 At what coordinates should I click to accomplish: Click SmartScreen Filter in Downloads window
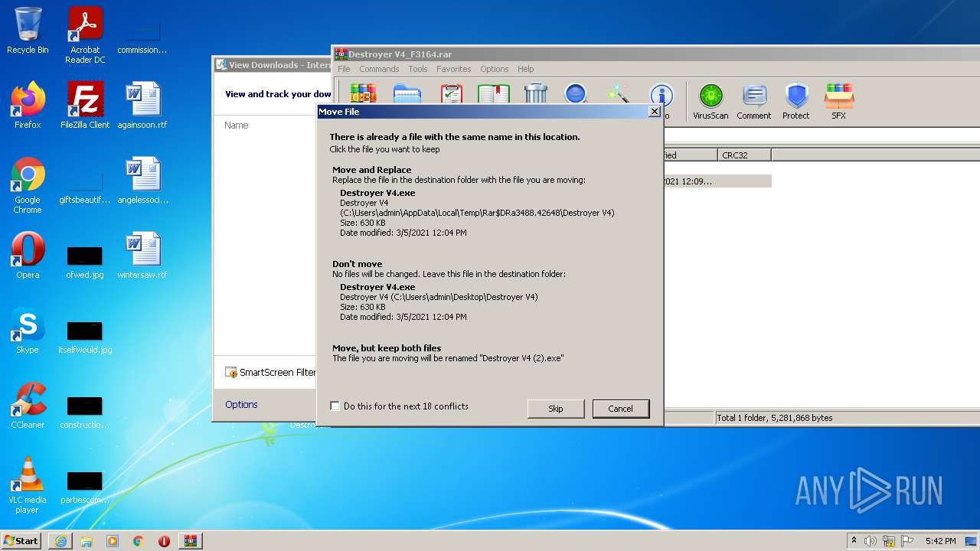click(270, 373)
